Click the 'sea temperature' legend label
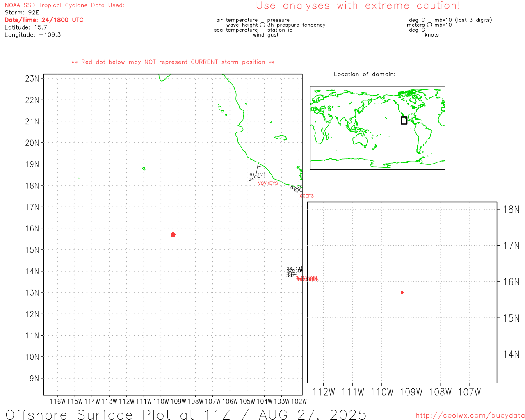The height and width of the screenshot is (420, 525). 236,30
